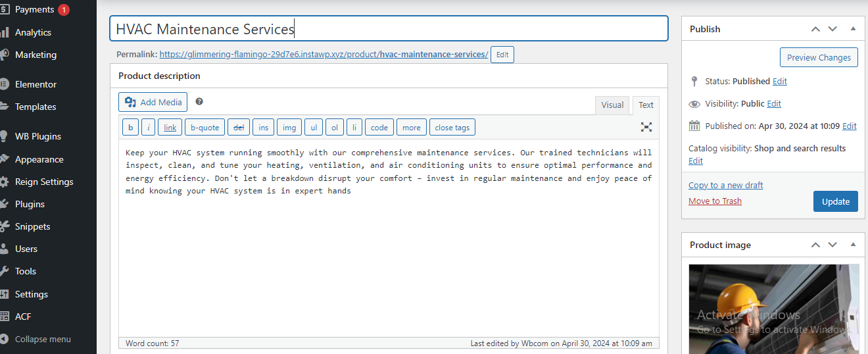The height and width of the screenshot is (354, 868).
Task: Move the Publish panel down
Action: tap(832, 29)
